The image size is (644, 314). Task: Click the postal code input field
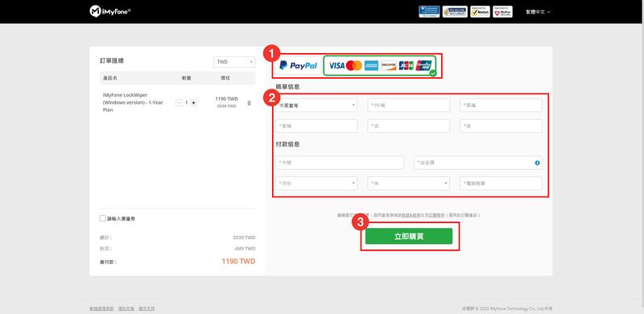pos(501,105)
